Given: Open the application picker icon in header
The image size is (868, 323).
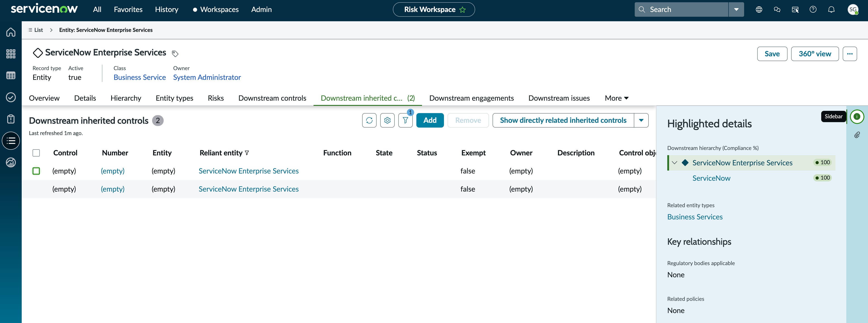Looking at the screenshot, I should click(x=795, y=9).
